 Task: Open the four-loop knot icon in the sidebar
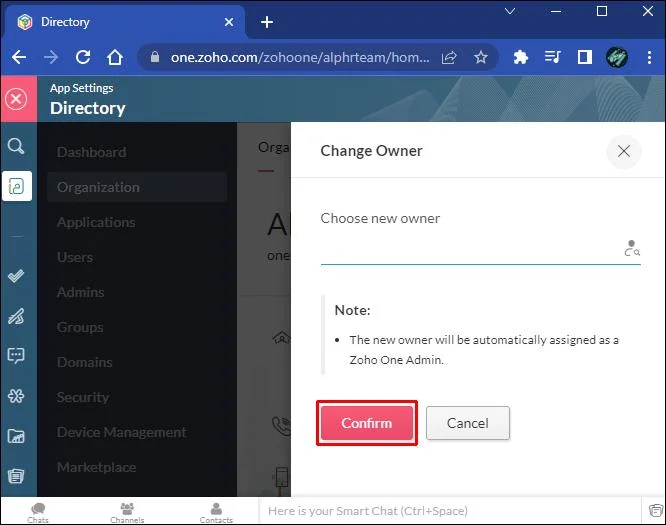coord(16,396)
